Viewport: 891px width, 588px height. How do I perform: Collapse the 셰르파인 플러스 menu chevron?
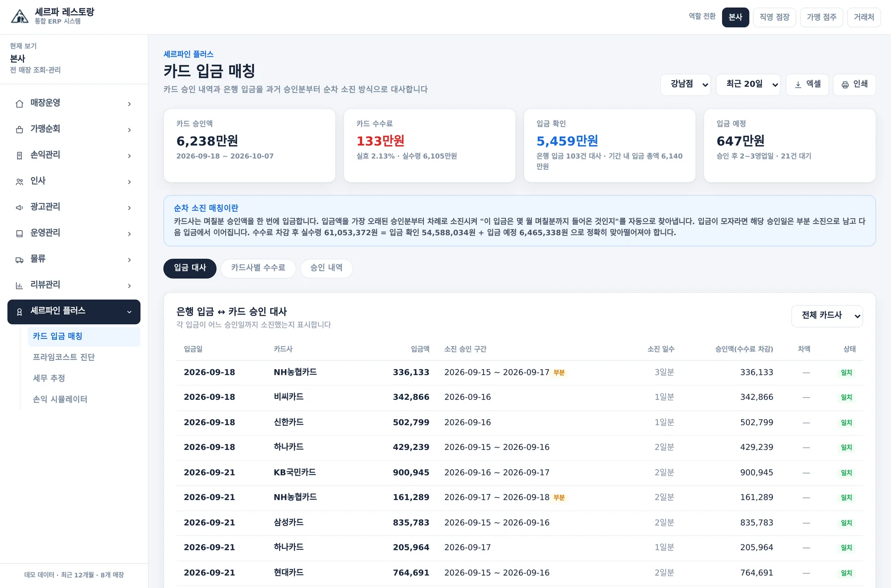129,312
